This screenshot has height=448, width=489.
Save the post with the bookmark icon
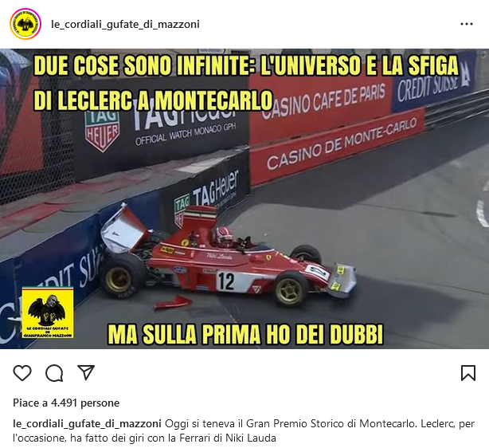[x=468, y=373]
